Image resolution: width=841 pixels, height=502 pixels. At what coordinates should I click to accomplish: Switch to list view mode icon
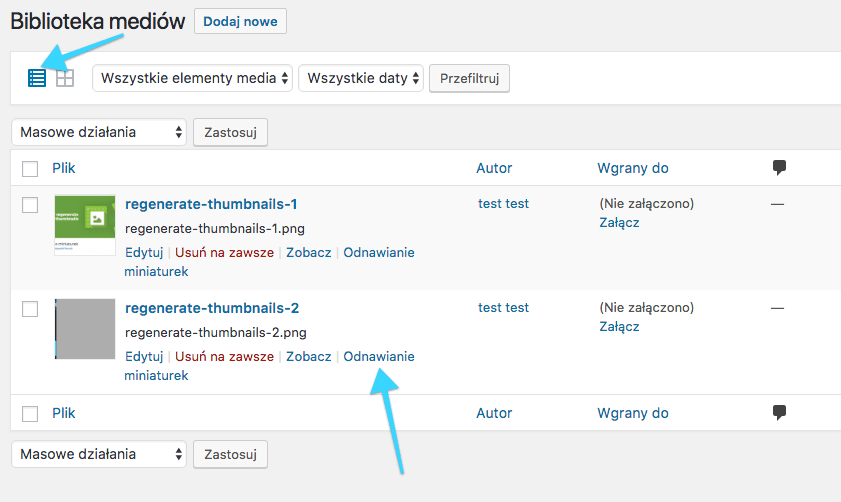coord(37,78)
